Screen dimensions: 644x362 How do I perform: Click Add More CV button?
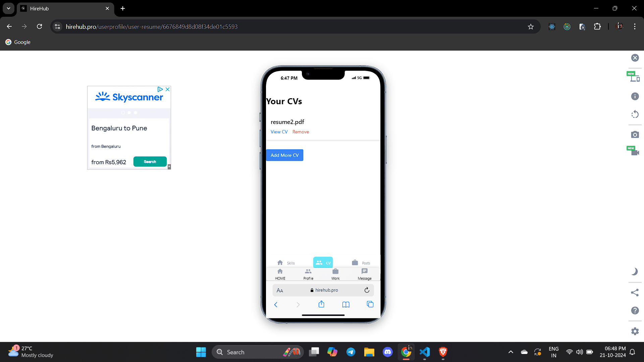284,155
